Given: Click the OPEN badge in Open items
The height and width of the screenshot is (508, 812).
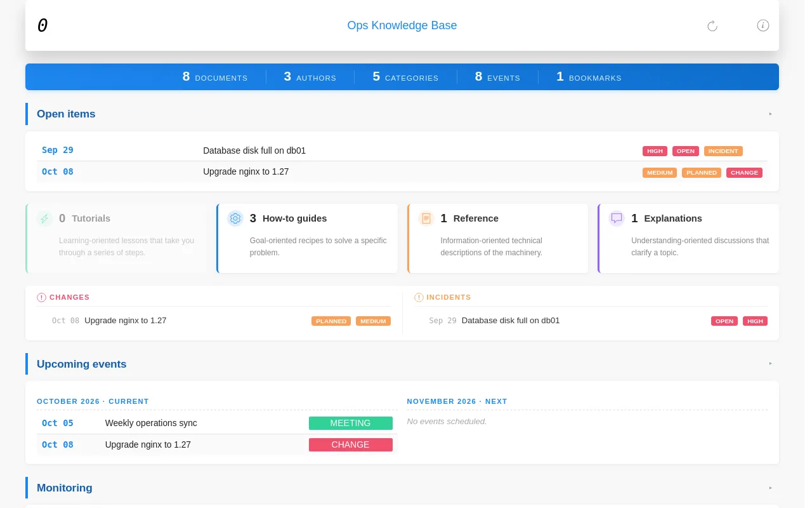Looking at the screenshot, I should (x=686, y=151).
